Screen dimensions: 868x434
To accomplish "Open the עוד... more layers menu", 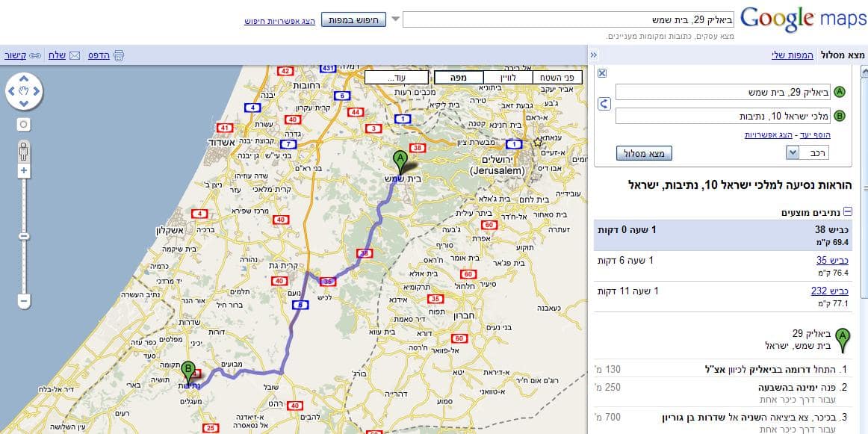I will pos(397,78).
